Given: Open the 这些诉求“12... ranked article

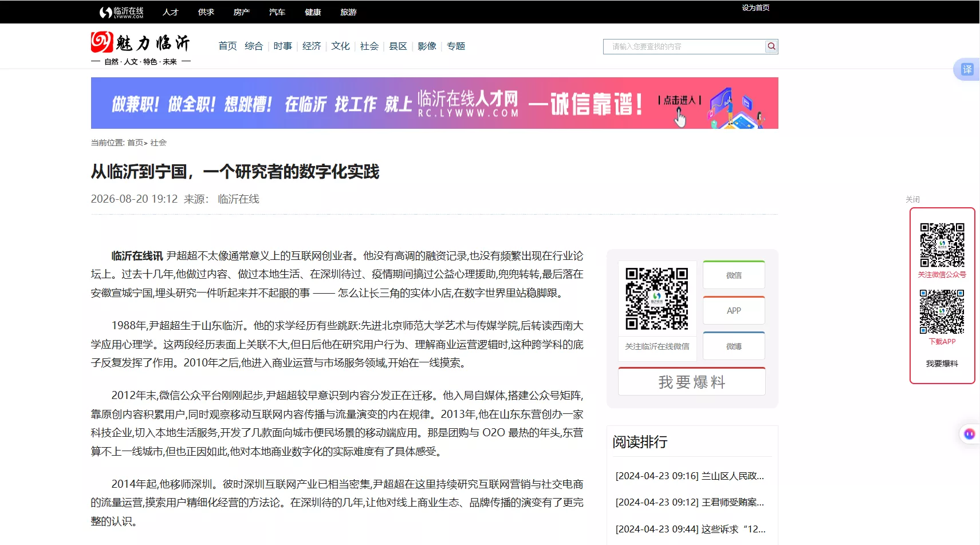Looking at the screenshot, I should pyautogui.click(x=690, y=529).
